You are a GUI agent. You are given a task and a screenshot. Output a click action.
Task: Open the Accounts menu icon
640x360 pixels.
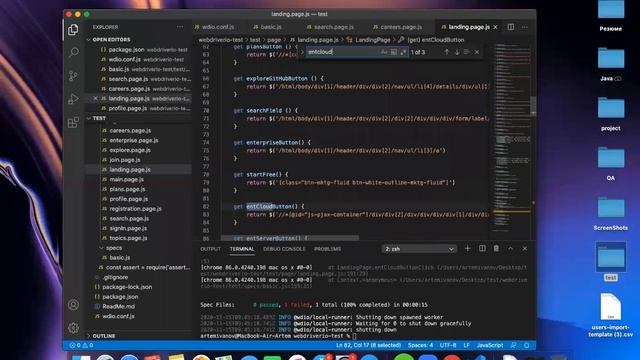pyautogui.click(x=73, y=305)
